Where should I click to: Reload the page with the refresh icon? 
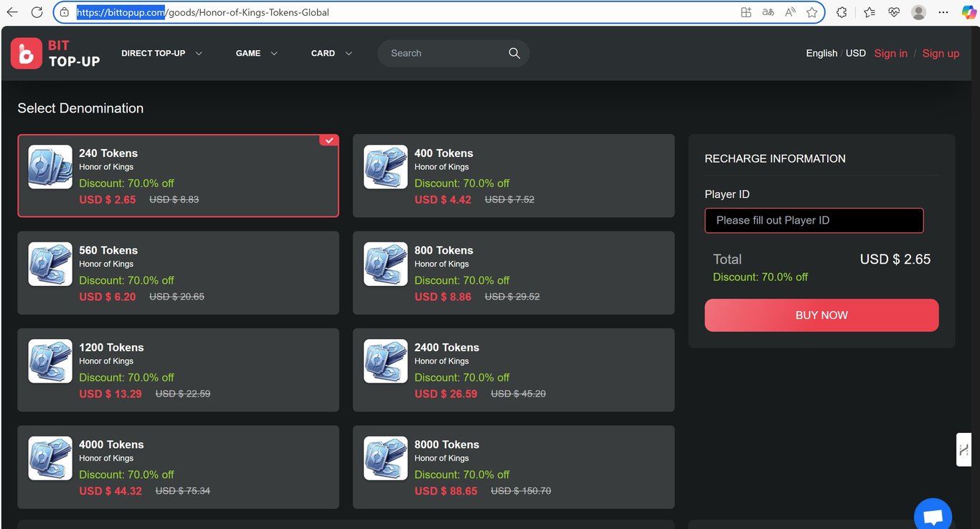click(37, 12)
